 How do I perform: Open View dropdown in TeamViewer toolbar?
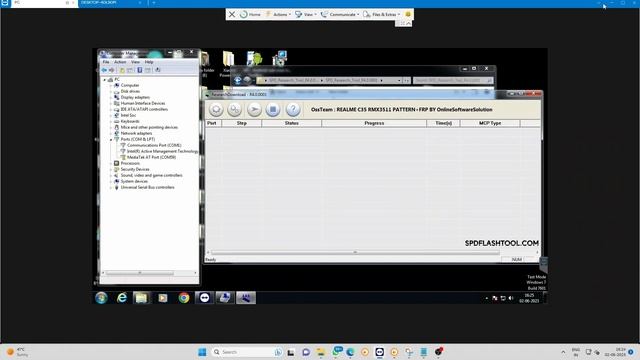tap(306, 14)
